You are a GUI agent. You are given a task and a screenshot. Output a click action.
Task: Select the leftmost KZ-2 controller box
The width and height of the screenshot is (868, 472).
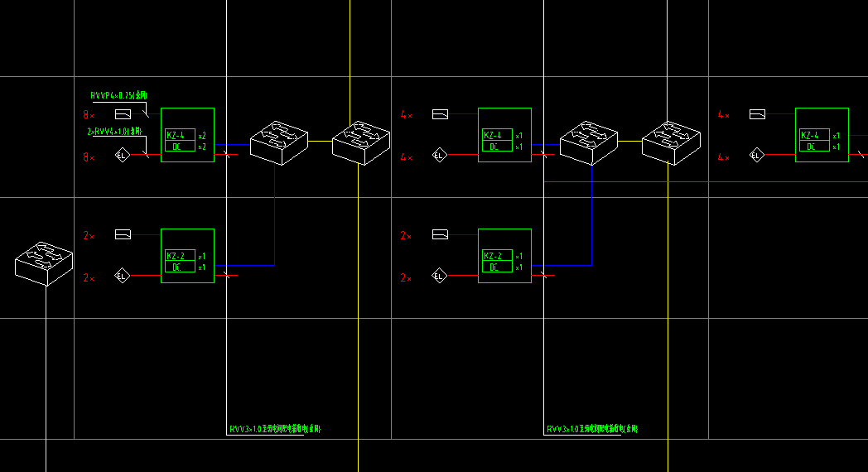[x=187, y=255]
